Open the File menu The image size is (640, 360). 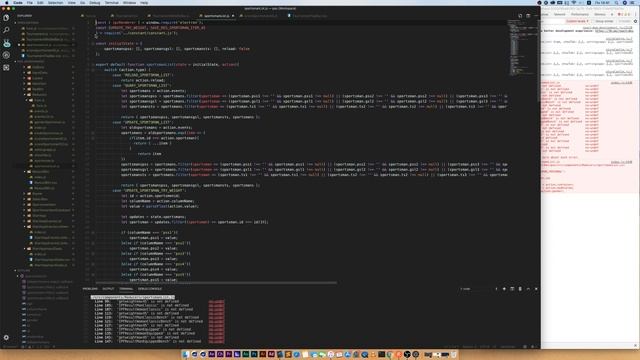coord(29,2)
